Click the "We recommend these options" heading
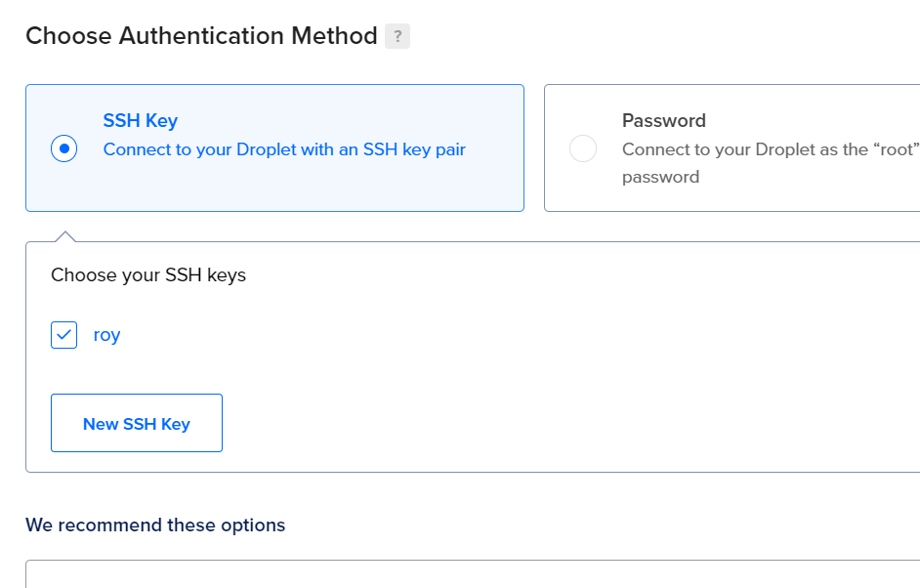Image resolution: width=920 pixels, height=588 pixels. (155, 525)
